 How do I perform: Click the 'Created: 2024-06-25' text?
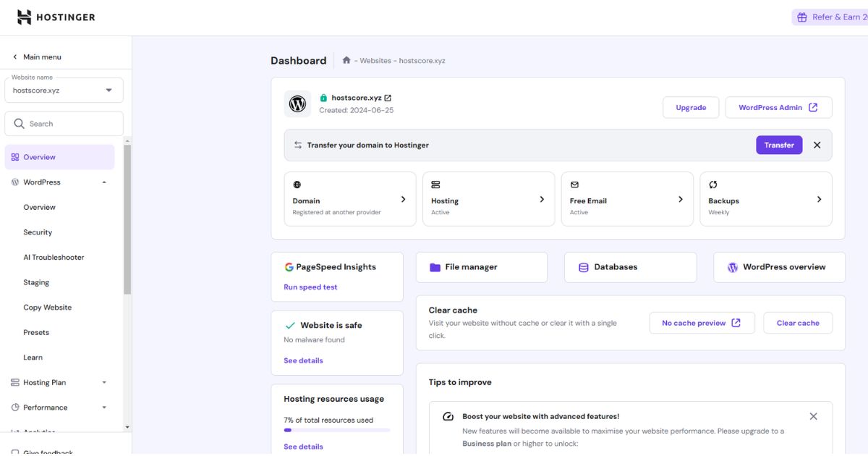coord(356,111)
